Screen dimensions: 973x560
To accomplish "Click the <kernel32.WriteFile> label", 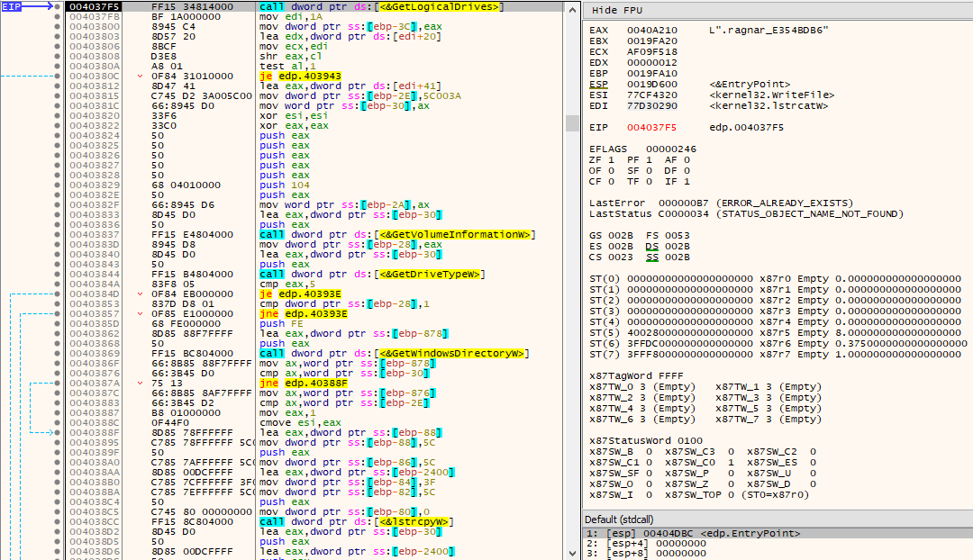I will 771,95.
